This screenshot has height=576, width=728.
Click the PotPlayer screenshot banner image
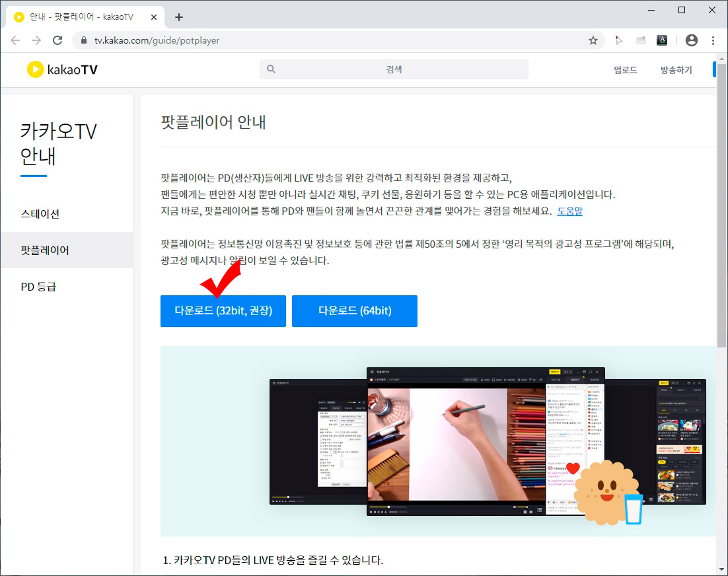point(438,441)
